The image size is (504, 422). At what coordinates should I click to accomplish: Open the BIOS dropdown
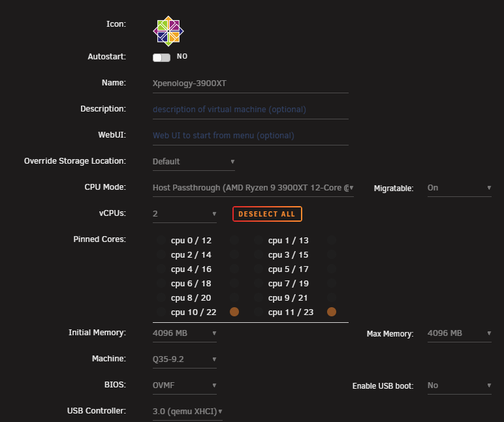point(185,385)
